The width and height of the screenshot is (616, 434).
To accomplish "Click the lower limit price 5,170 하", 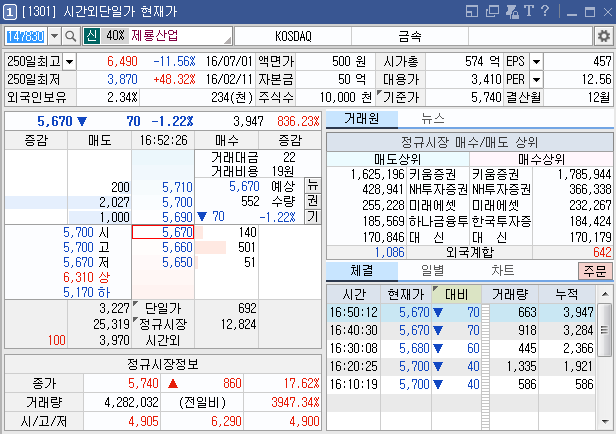I will click(86, 292).
